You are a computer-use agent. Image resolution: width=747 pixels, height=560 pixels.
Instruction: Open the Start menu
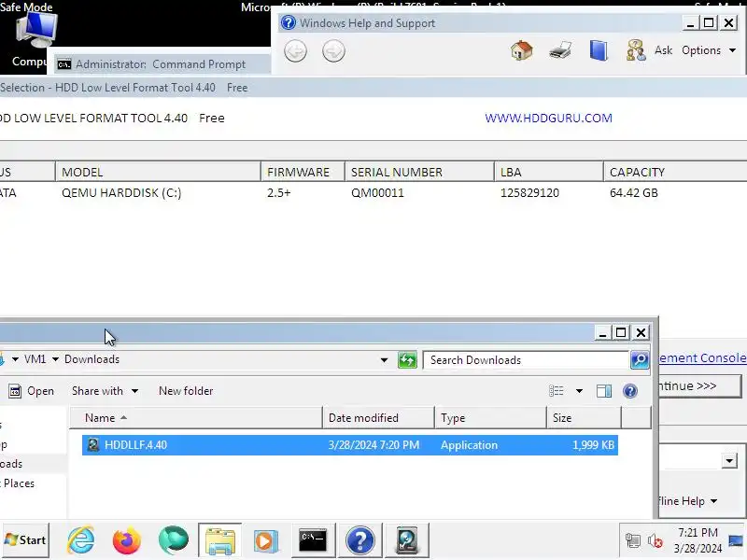click(25, 540)
